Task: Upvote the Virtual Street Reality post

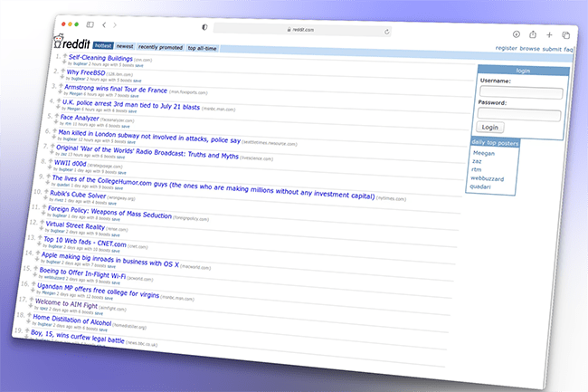Action: click(43, 222)
